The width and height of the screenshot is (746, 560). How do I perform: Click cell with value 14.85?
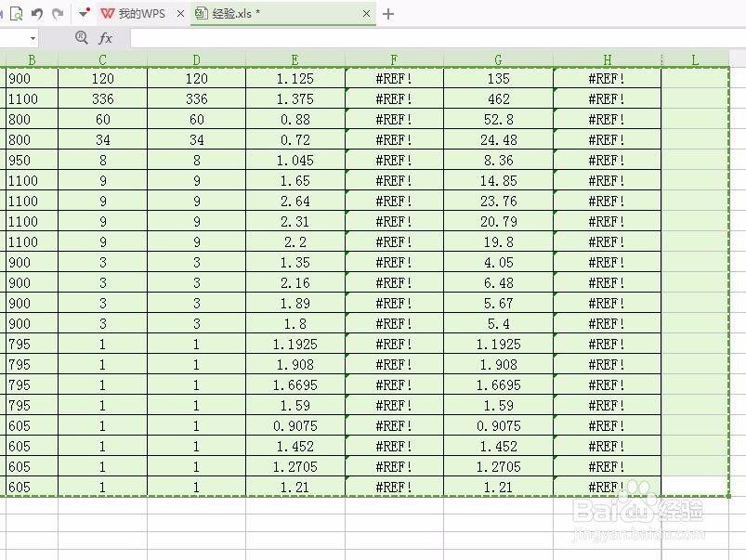coord(498,181)
